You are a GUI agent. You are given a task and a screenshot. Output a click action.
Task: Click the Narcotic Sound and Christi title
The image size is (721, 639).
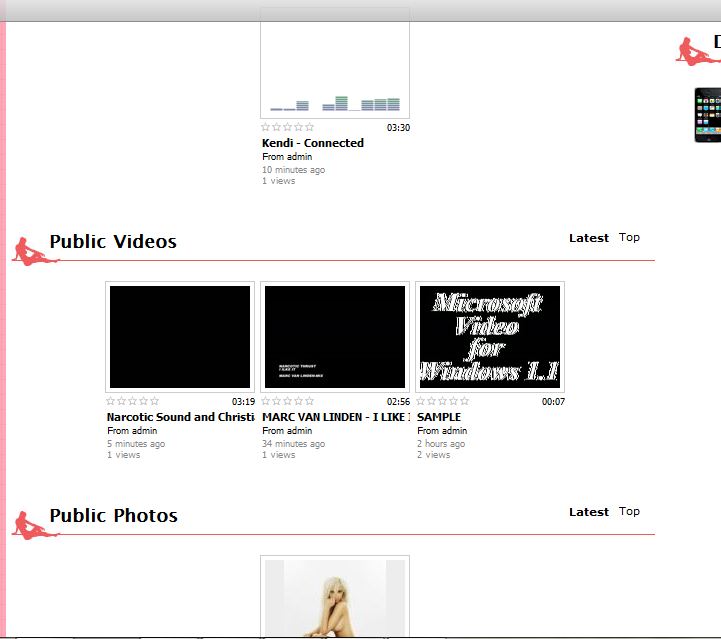180,417
